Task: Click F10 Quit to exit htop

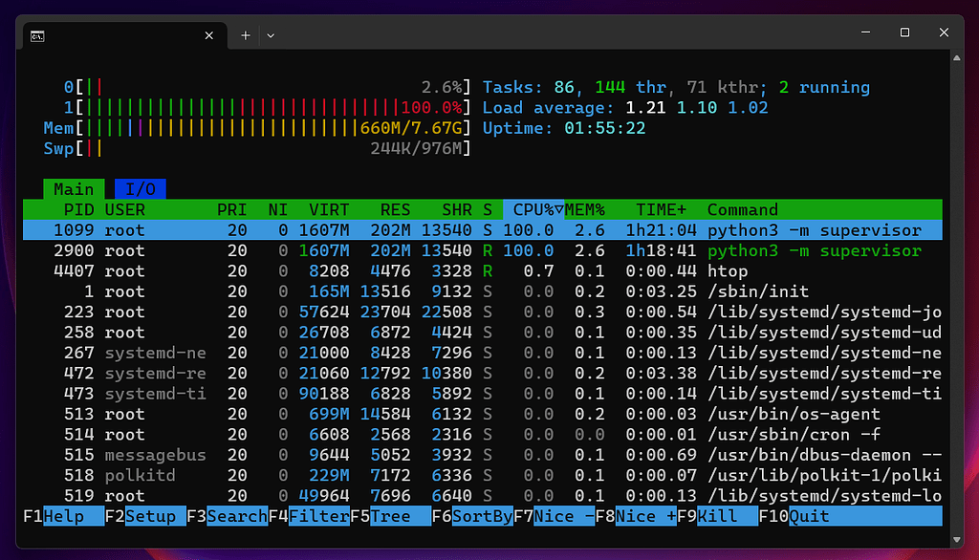Action: coord(808,516)
